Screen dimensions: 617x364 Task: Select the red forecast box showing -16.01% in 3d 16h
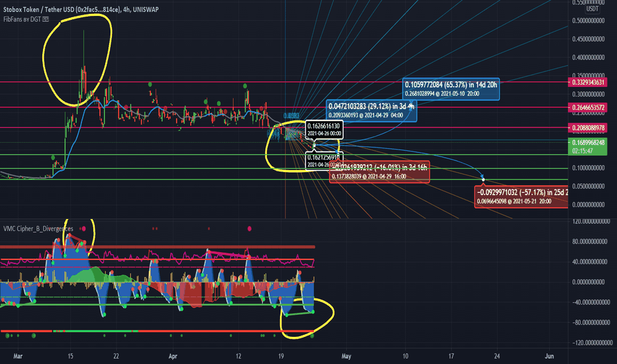(379, 172)
